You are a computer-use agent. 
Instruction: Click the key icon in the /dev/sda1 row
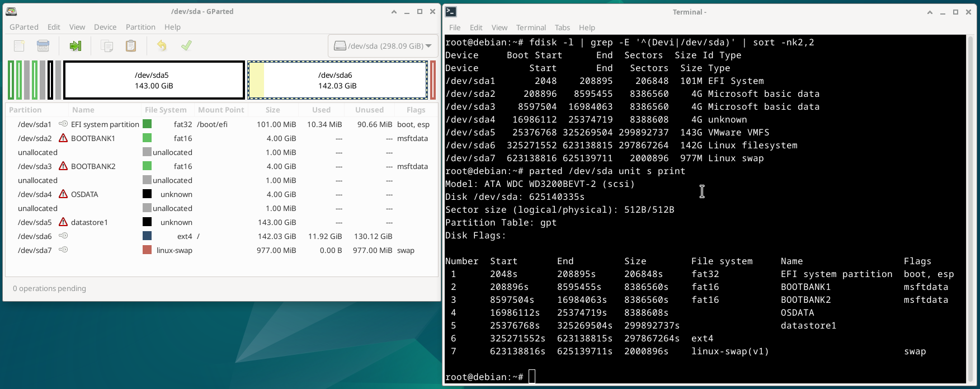pyautogui.click(x=63, y=124)
